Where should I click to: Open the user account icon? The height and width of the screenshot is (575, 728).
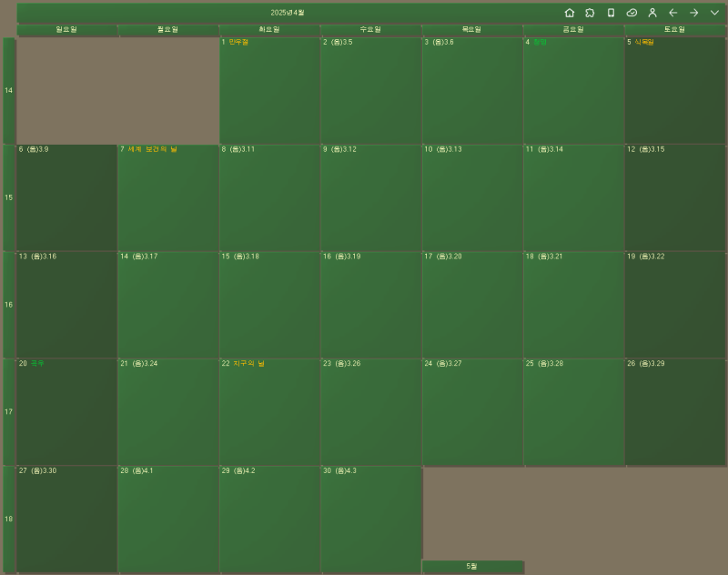652,13
